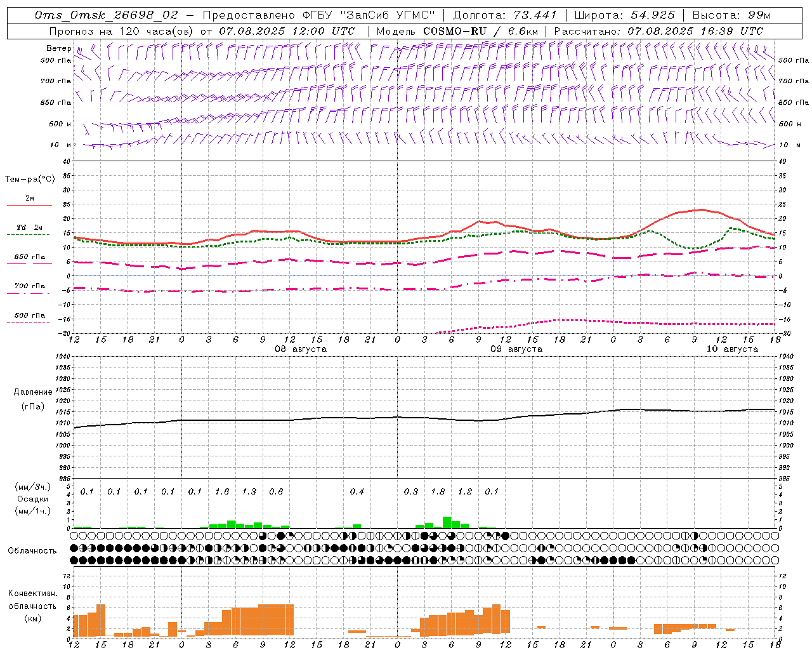812x650 pixels.
Task: Click the 1.8 precipitation amount
Action: tap(438, 491)
